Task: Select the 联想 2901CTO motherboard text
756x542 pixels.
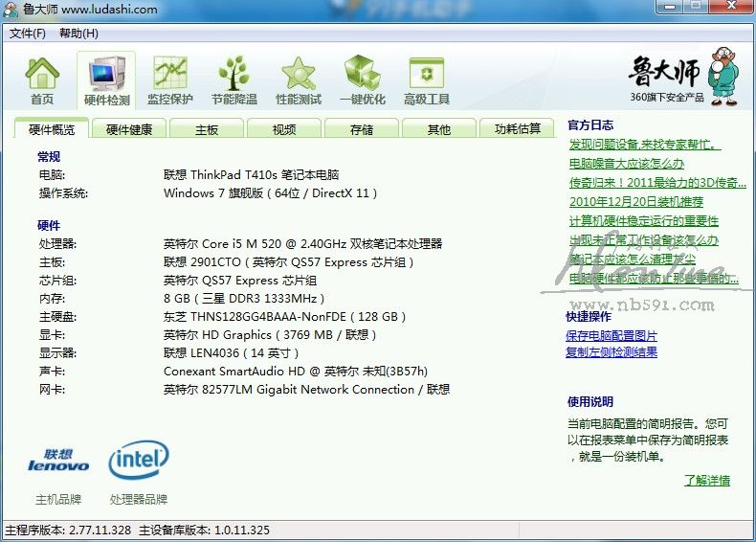Action: pyautogui.click(x=288, y=262)
